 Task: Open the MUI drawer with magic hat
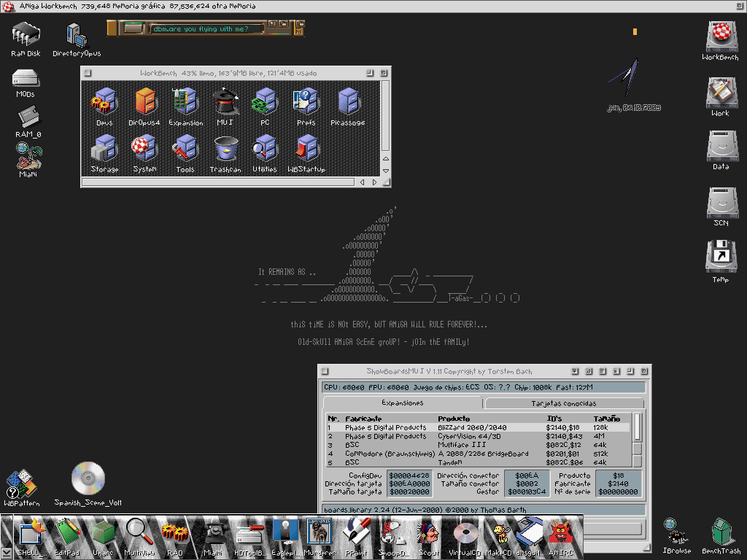(225, 106)
